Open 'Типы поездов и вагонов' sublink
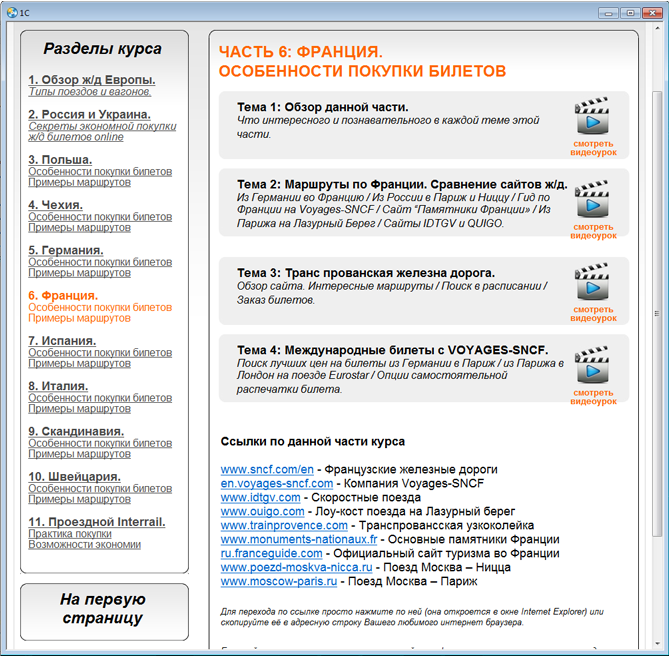Screen dimensions: 669x656 pyautogui.click(x=90, y=92)
